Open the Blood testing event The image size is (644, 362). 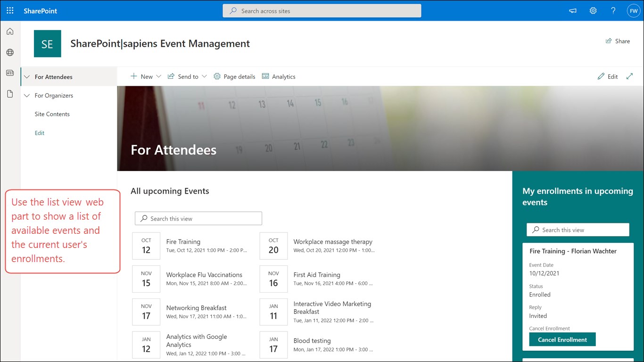pyautogui.click(x=312, y=341)
